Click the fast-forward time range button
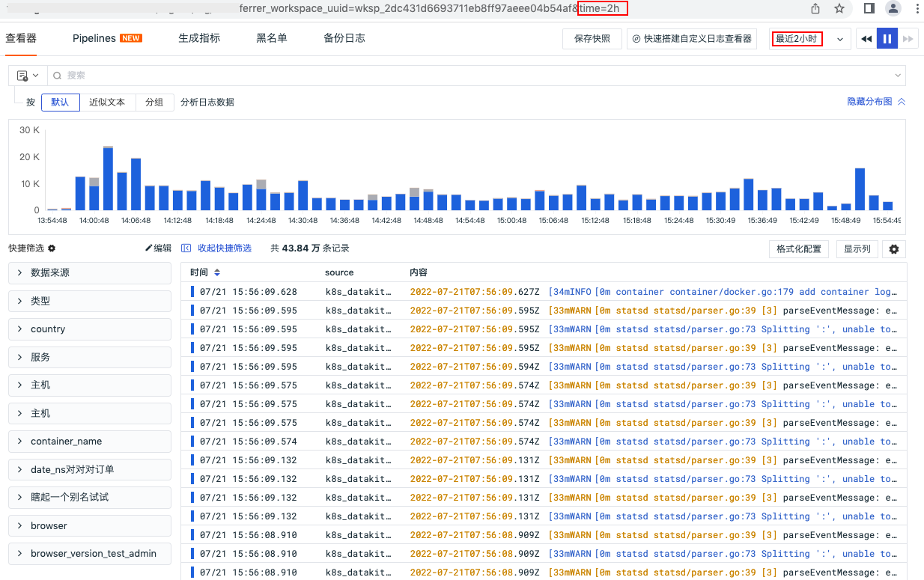 point(908,39)
